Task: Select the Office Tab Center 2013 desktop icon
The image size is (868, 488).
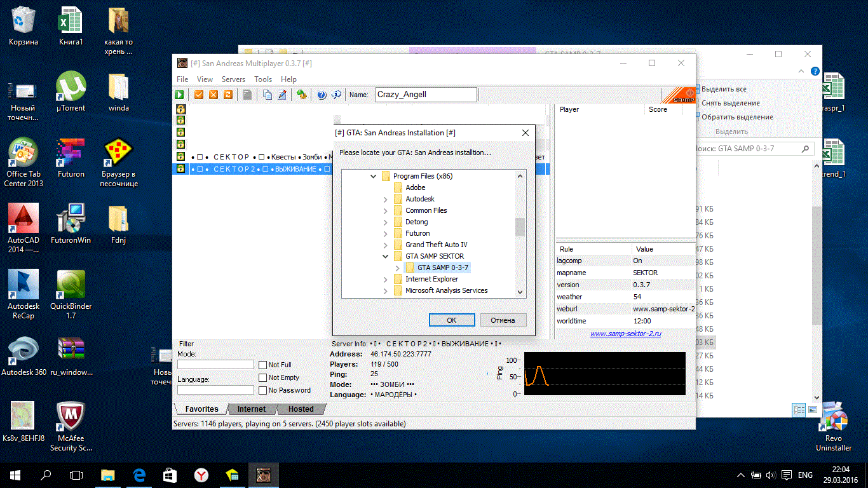Action: click(24, 163)
